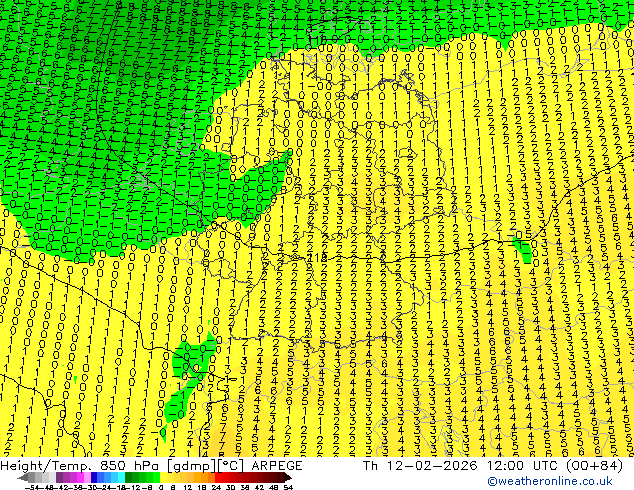This screenshot has height=490, width=634.
Task: Click the '[gdmp]' unit label in title
Action: click(191, 466)
